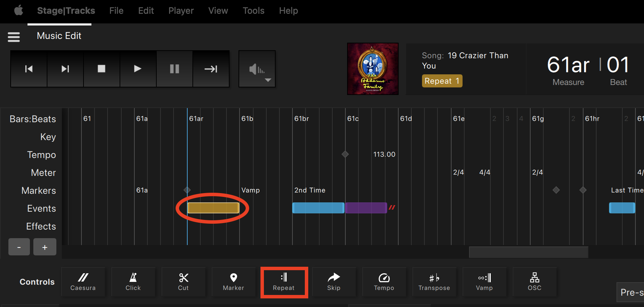
Task: Click bar 61g in the Bars:Beats ruler
Action: point(538,118)
